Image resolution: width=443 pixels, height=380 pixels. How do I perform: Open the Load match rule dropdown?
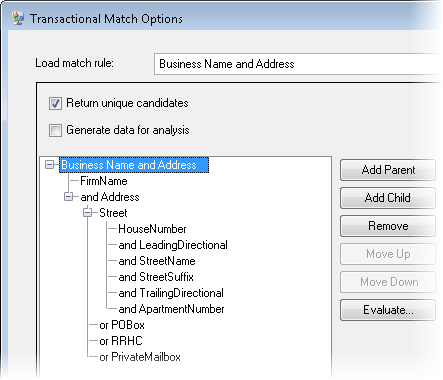(298, 64)
